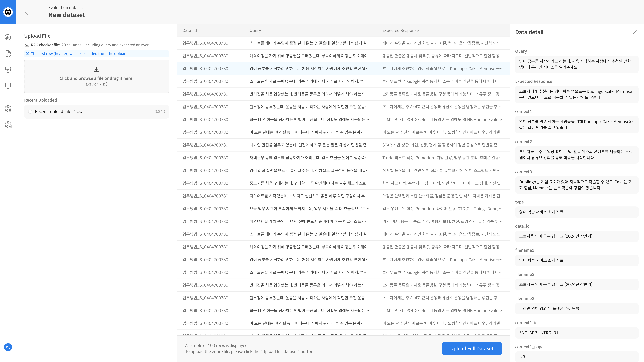Click the sample of 100 rows displayed message
This screenshot has height=362, width=644.
click(x=217, y=345)
